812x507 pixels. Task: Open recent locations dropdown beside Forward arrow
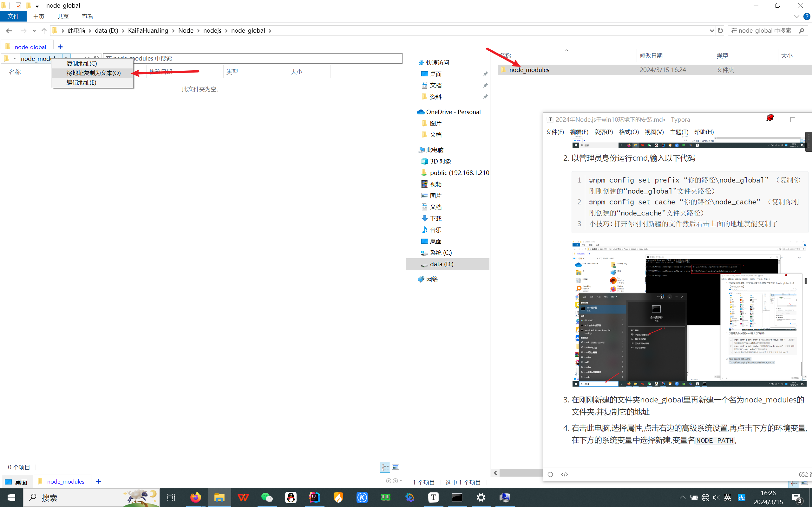click(34, 30)
